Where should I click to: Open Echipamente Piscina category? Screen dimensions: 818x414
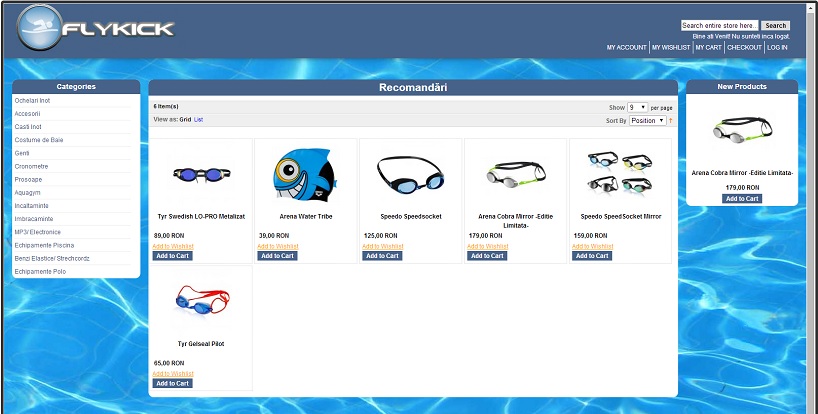[44, 245]
